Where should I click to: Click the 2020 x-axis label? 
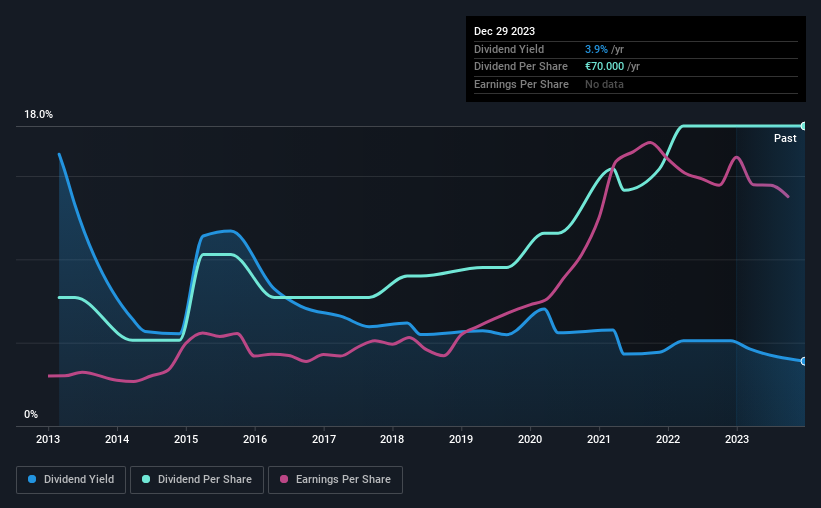[x=530, y=439]
